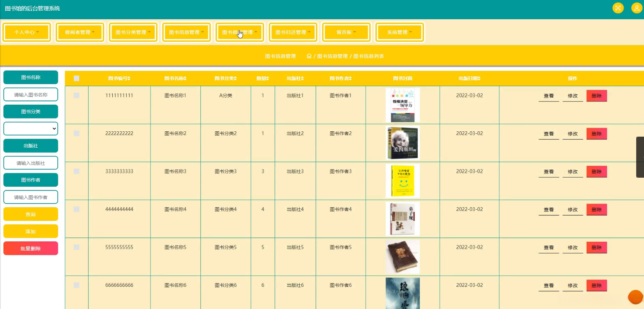Sort the table by 出版社 column

(295, 78)
